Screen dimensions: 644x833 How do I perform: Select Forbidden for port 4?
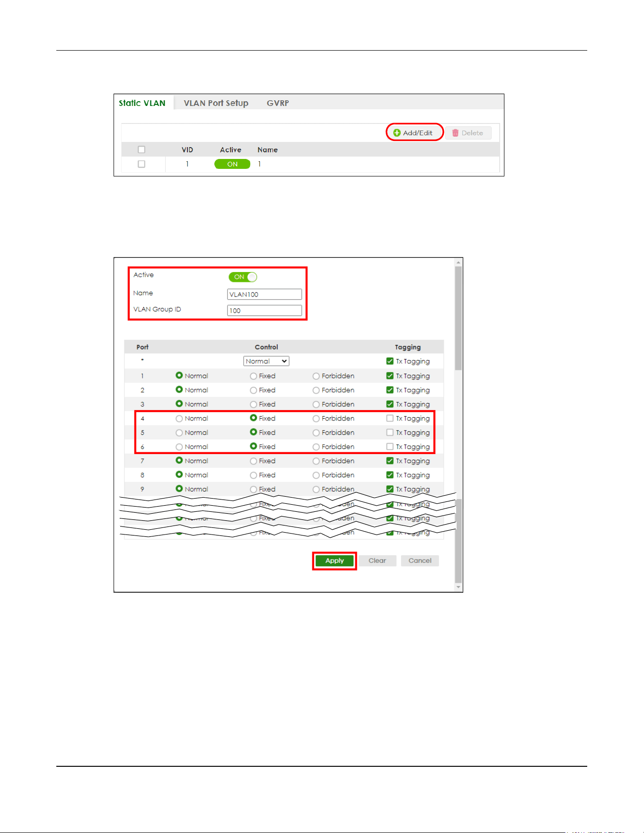[x=316, y=419]
